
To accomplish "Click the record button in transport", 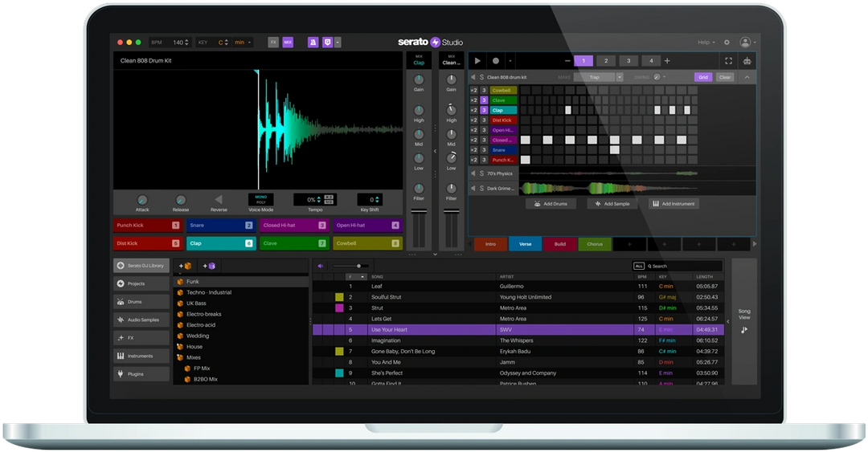I will (496, 61).
